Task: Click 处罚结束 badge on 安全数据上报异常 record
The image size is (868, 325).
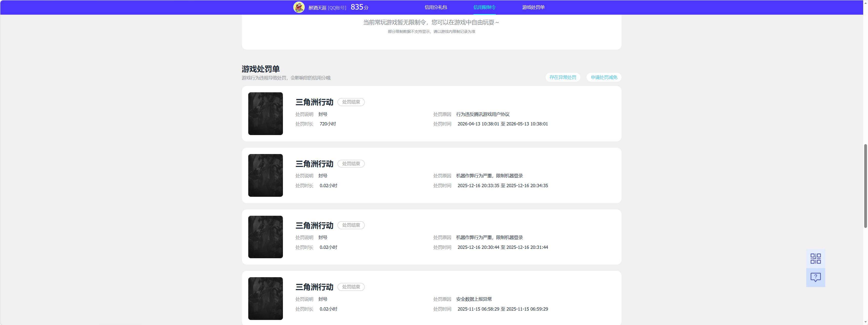Action: [x=351, y=287]
